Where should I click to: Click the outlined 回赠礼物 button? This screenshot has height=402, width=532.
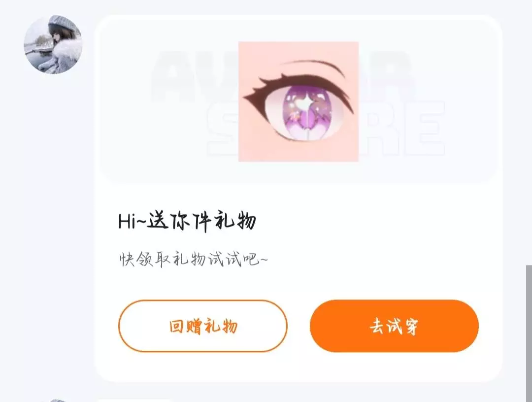click(x=203, y=326)
